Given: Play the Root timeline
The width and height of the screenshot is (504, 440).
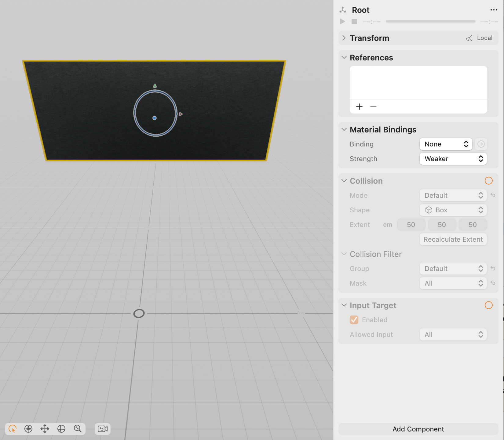Looking at the screenshot, I should click(x=342, y=21).
